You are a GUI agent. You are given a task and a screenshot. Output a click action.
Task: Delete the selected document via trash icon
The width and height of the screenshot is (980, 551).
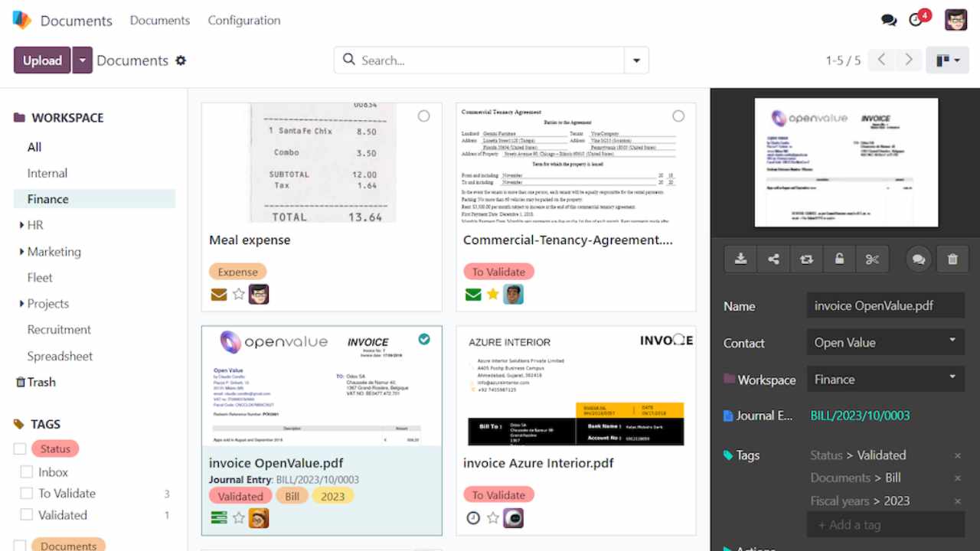click(x=952, y=259)
